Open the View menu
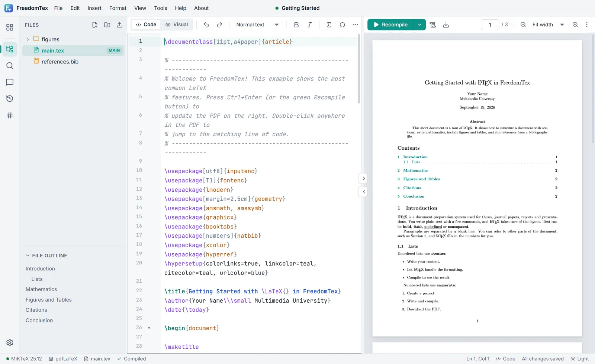Viewport: 595px width, 364px height. coord(140,8)
